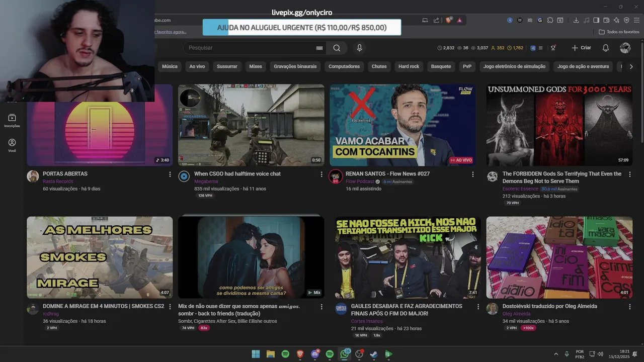Open Você in the YouTube sidebar
The image size is (644, 362).
click(x=12, y=145)
